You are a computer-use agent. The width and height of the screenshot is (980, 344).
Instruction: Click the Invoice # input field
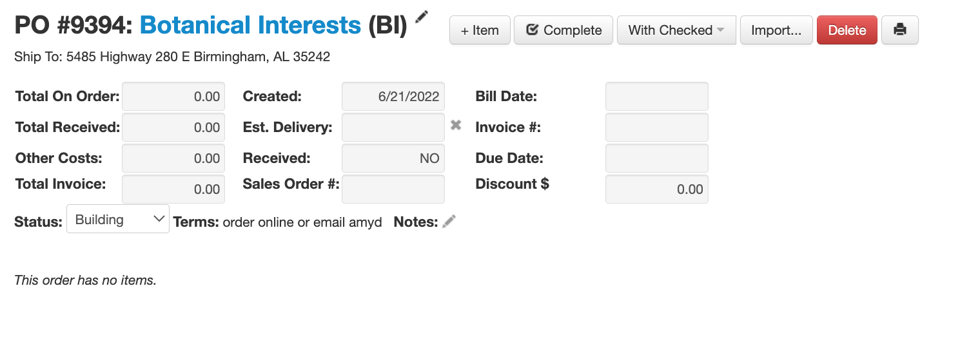[656, 128]
